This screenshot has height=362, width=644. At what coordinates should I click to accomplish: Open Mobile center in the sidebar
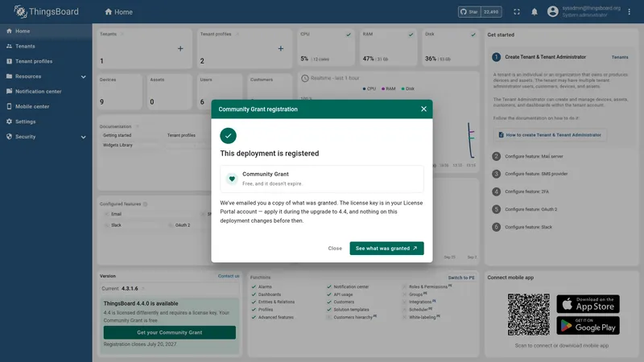tap(46, 107)
